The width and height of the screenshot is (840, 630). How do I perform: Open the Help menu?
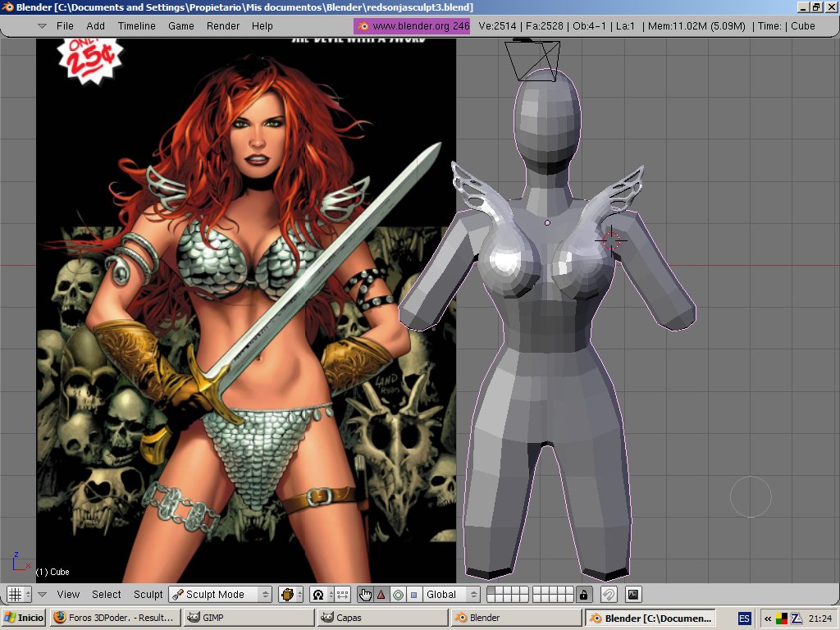coord(262,25)
